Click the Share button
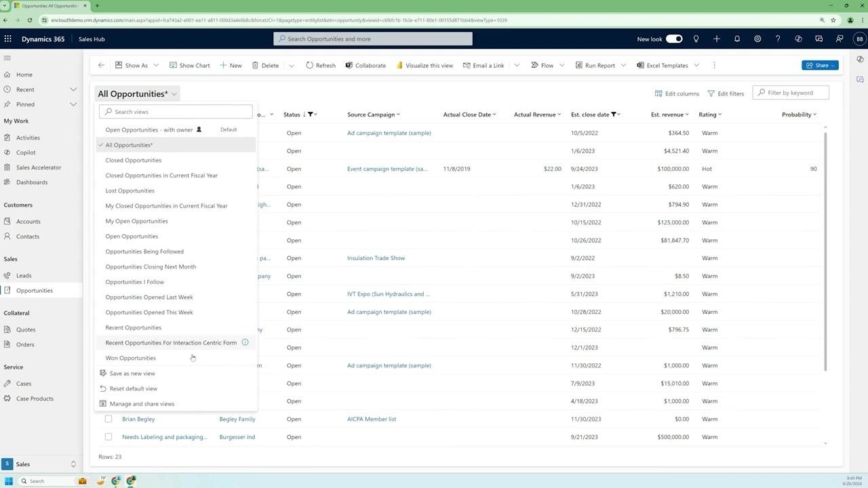Screen dimensions: 868x488 [x=821, y=65]
